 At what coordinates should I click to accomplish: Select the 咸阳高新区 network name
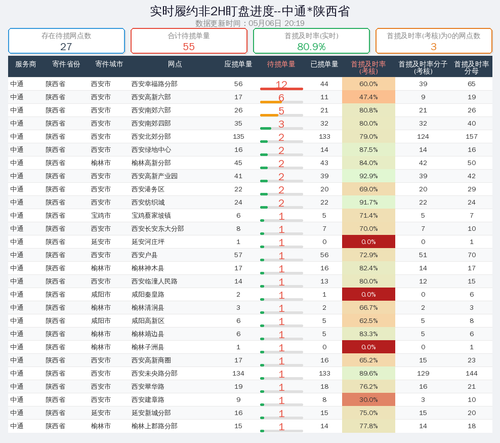coord(148,321)
